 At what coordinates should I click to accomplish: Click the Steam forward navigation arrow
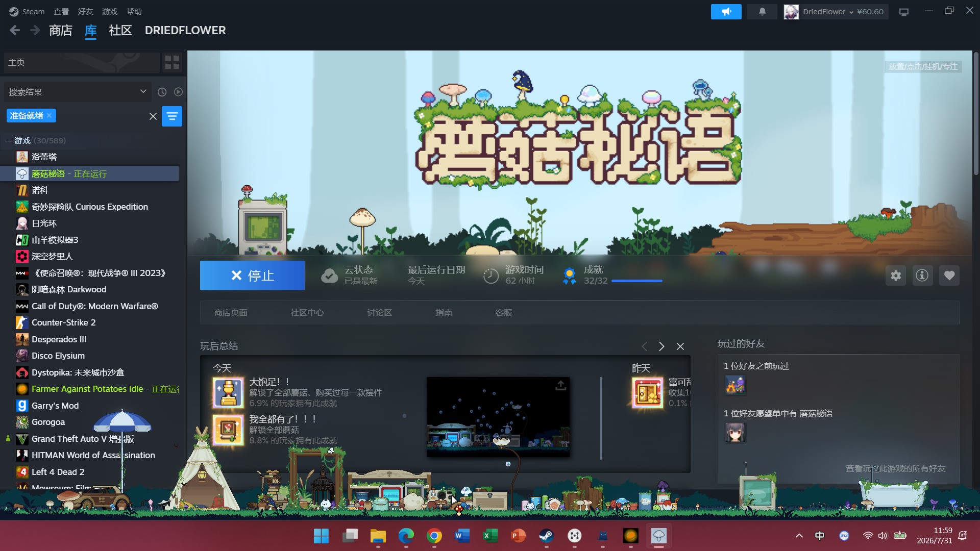coord(35,31)
